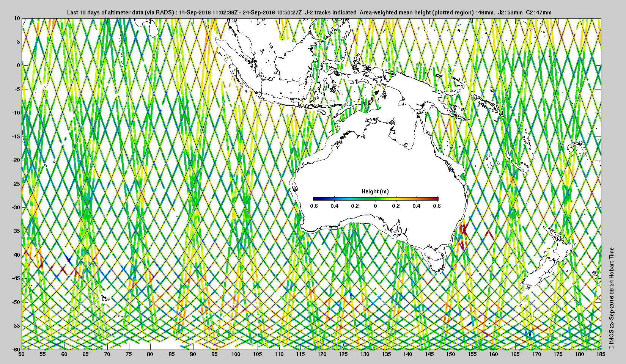The image size is (626, 364).
Task: Click the colorbar tick label 0.6
Action: pos(437,206)
